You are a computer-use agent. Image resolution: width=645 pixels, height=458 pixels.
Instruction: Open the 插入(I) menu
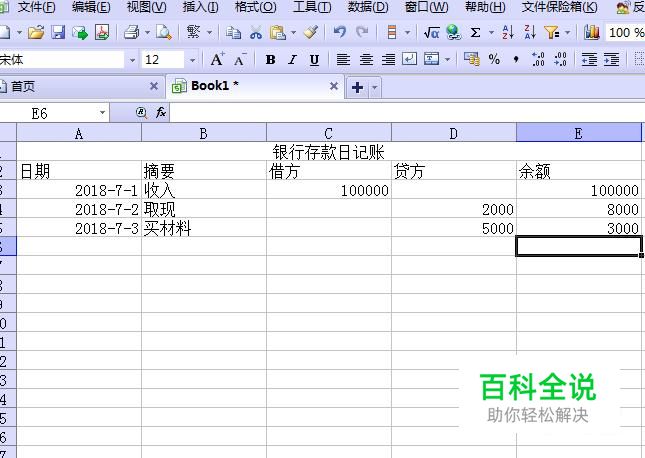point(200,7)
